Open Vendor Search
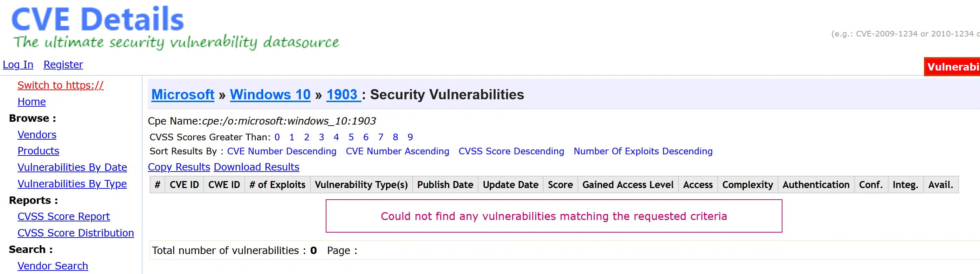Screen dimensions: 980x274 [x=53, y=266]
